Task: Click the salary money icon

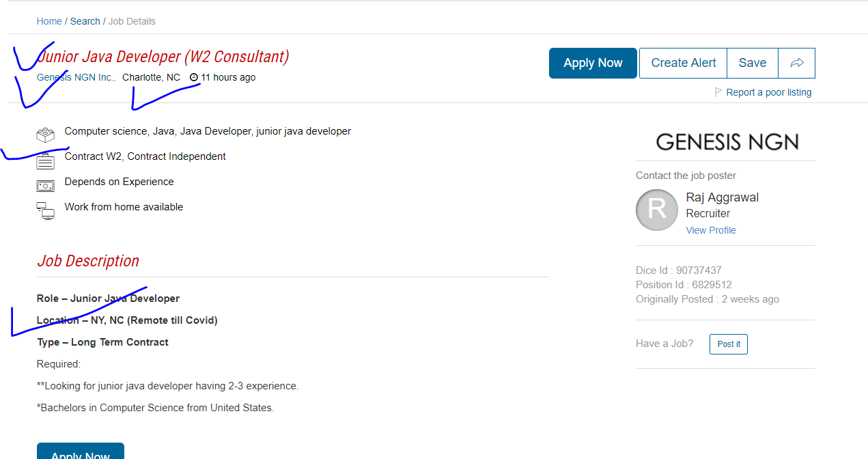Action: pyautogui.click(x=45, y=186)
